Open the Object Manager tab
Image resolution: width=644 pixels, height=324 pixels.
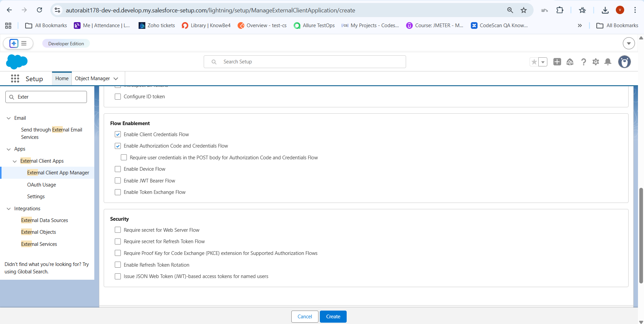[92, 78]
